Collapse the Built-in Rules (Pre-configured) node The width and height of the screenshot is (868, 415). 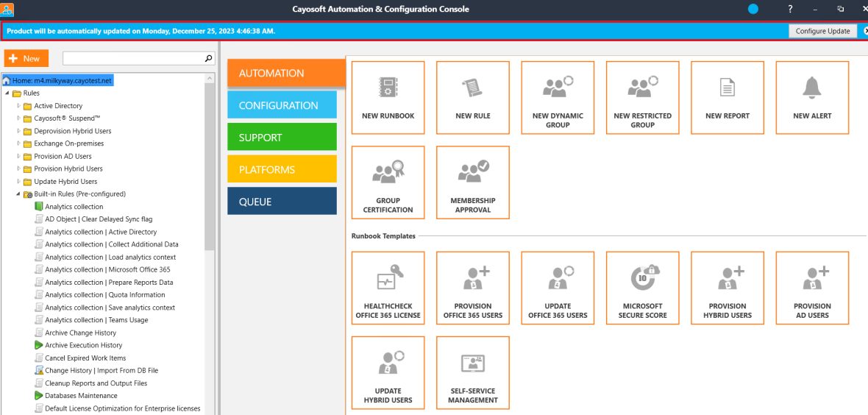pos(18,194)
